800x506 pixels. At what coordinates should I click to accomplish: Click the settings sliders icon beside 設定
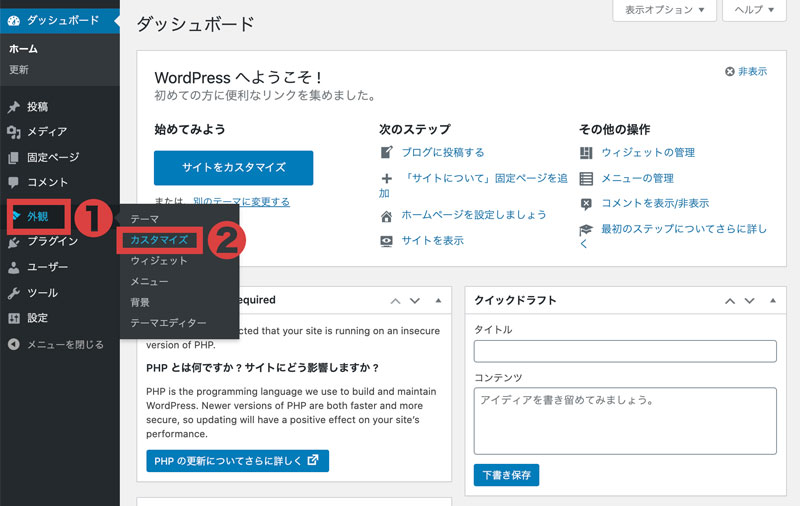pyautogui.click(x=14, y=318)
